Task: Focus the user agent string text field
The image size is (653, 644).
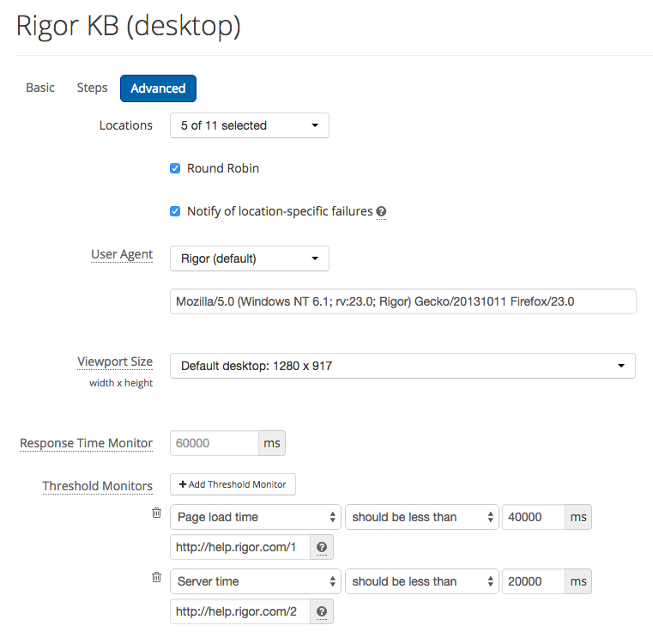Action: tap(402, 301)
